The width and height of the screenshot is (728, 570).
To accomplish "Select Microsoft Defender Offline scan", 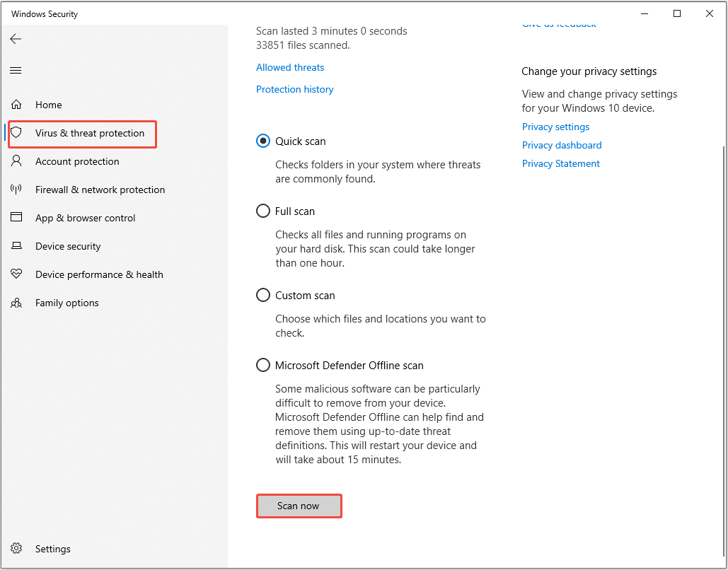I will tap(262, 365).
